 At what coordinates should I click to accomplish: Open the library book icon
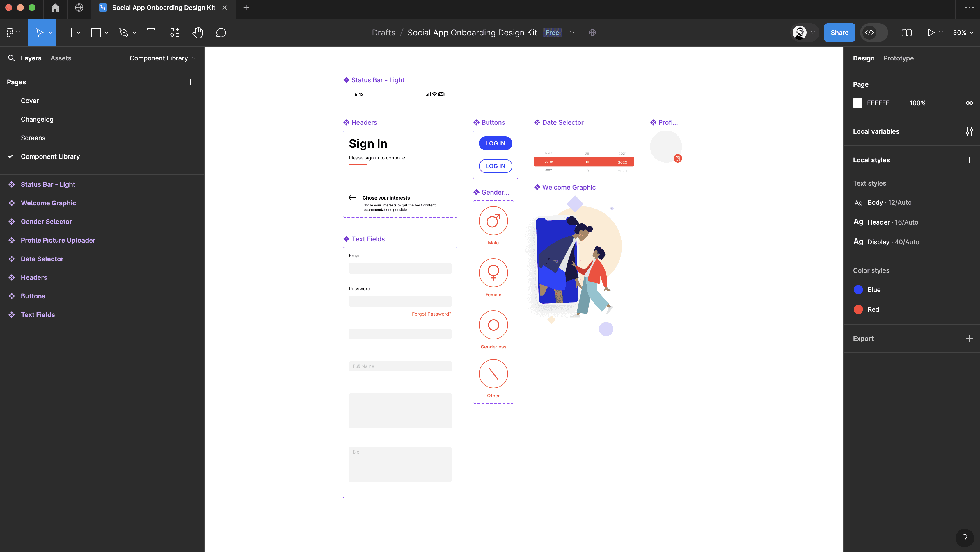[907, 33]
